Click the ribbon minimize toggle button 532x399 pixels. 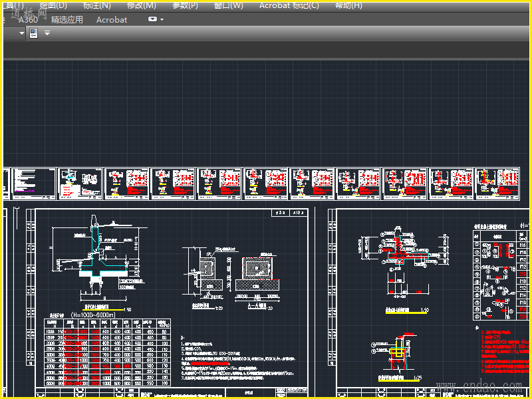pos(152,20)
